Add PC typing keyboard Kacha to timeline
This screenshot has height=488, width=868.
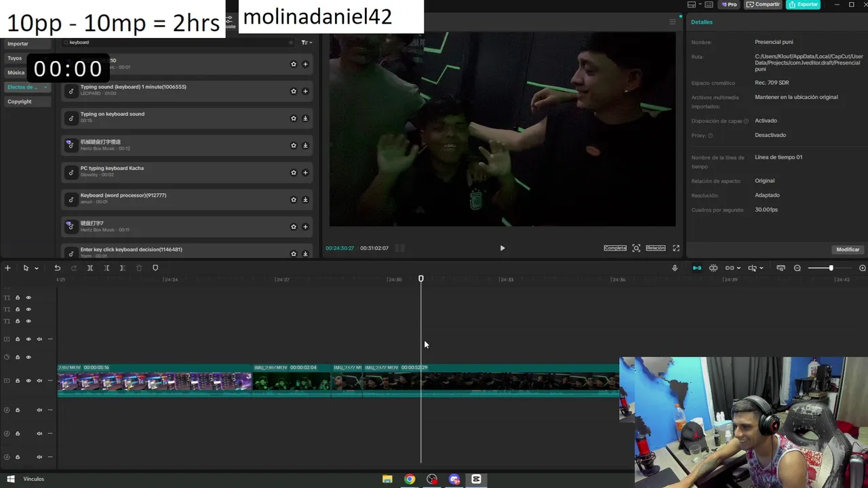[305, 172]
